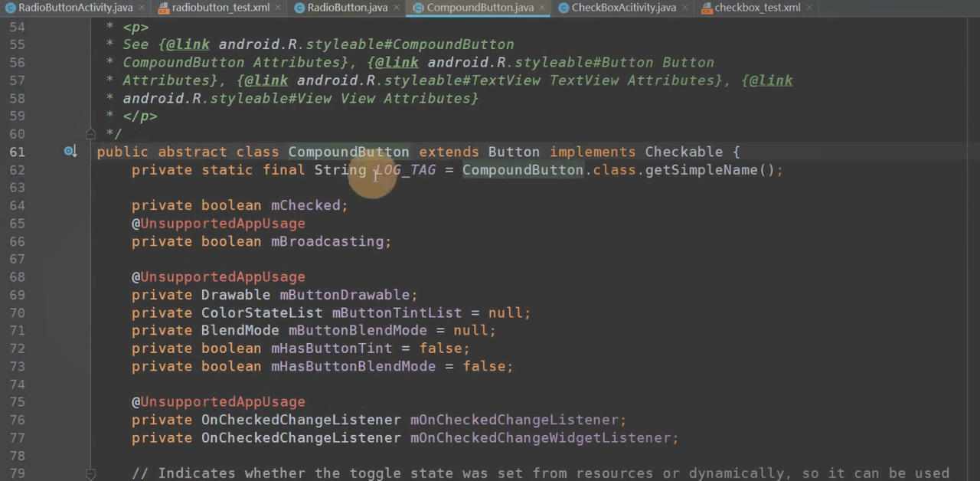
Task: Click the mChecked field declaration
Action: (305, 205)
